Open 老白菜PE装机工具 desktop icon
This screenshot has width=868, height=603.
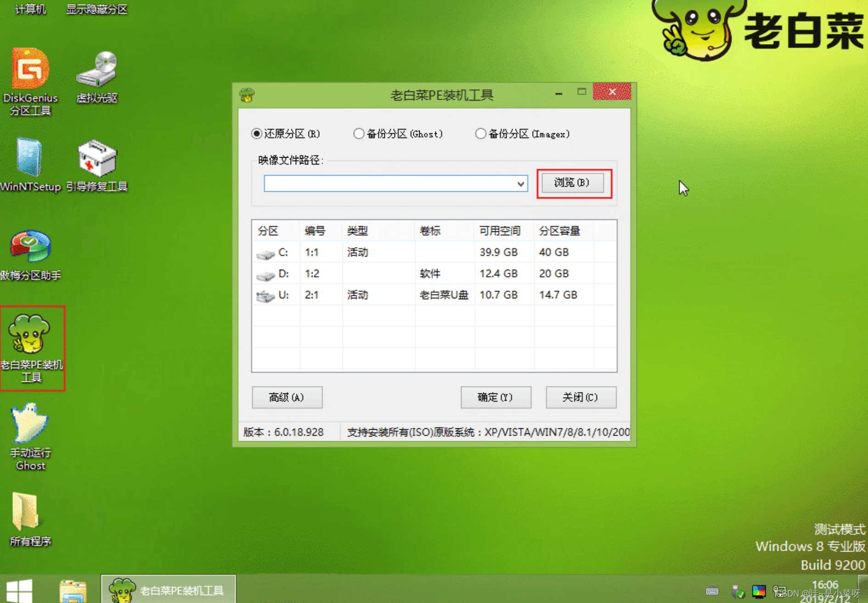[x=31, y=348]
